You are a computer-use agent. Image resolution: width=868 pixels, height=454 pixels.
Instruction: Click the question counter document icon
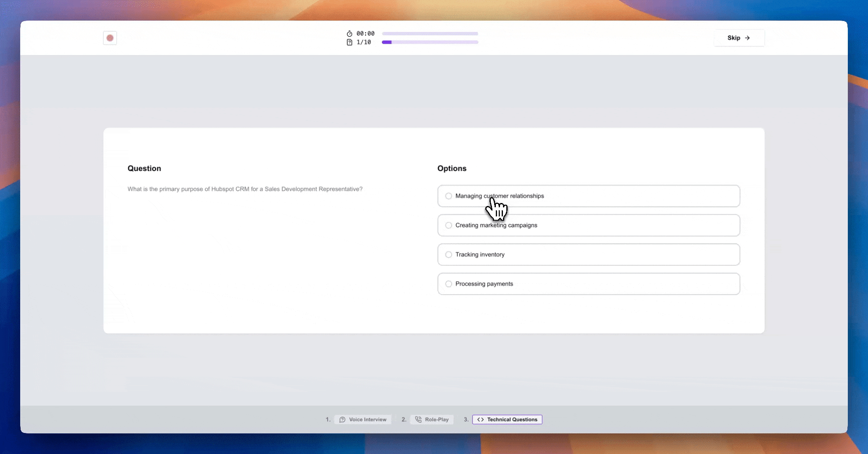[349, 42]
